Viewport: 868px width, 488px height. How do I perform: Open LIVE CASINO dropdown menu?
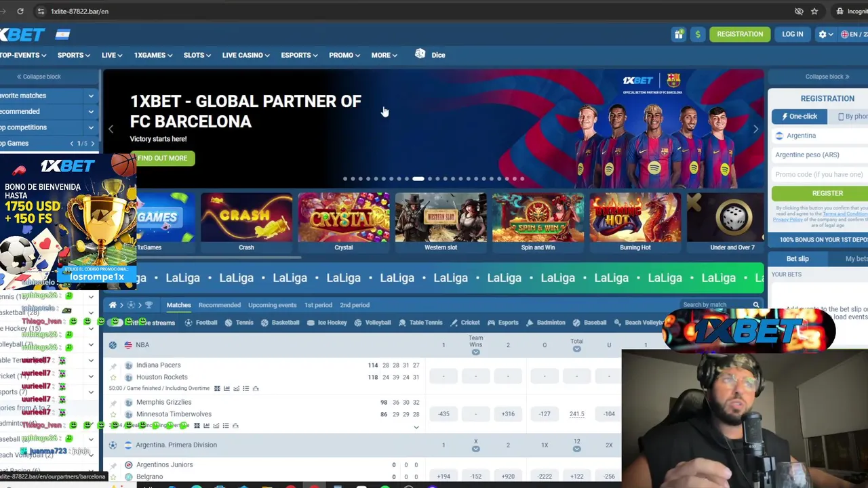245,55
